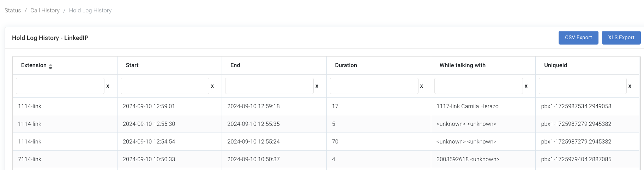Clear the Duration filter with its x
The height and width of the screenshot is (170, 644).
tap(421, 86)
